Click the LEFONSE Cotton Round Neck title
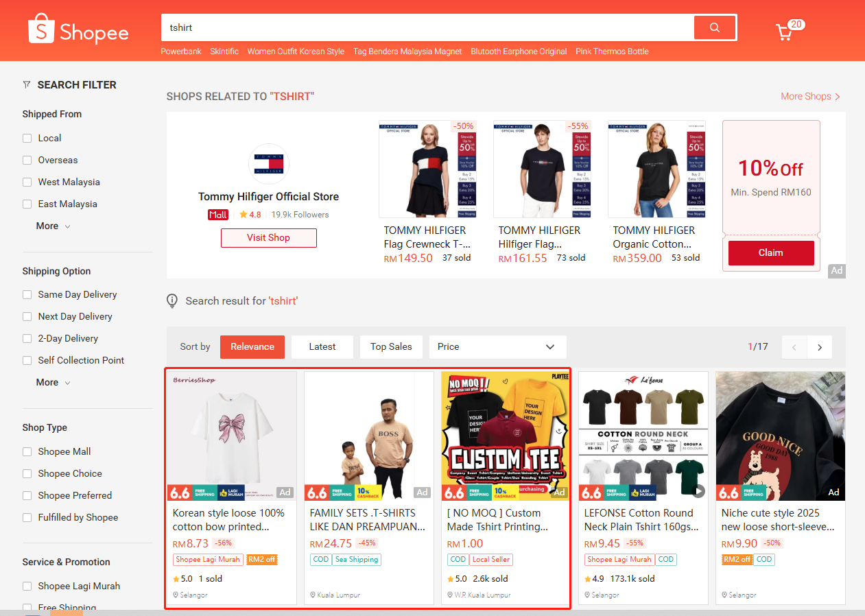Viewport: 865px width, 616px height. pyautogui.click(x=642, y=520)
